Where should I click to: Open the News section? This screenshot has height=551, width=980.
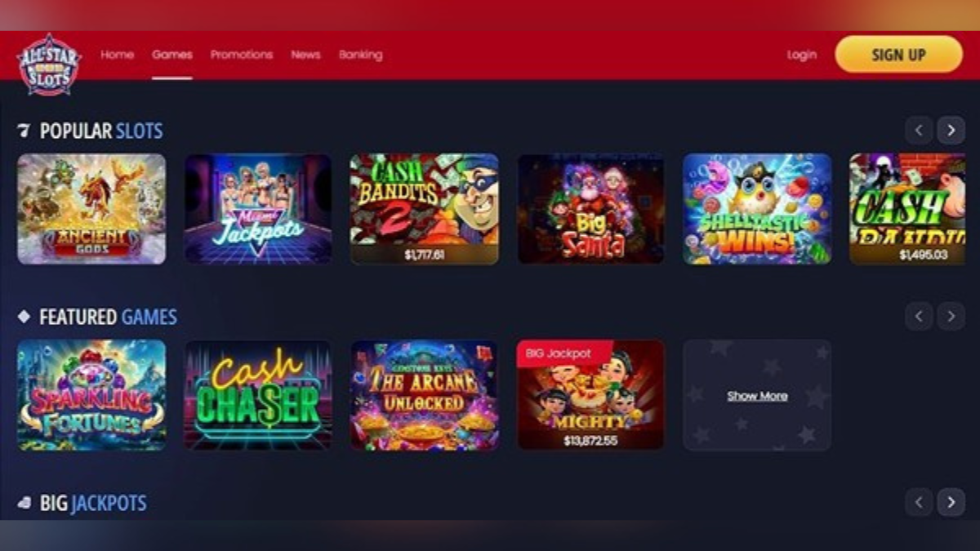(305, 55)
